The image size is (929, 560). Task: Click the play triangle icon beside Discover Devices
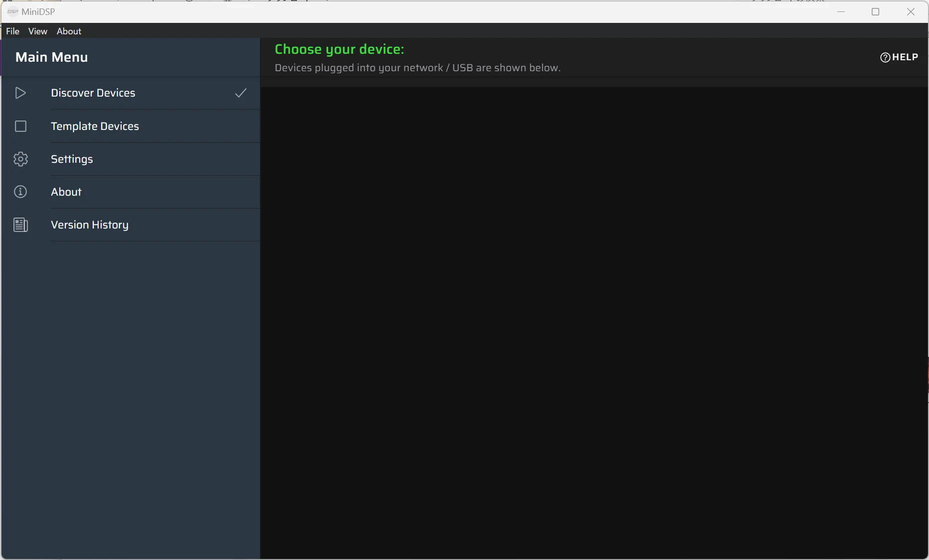(x=20, y=93)
